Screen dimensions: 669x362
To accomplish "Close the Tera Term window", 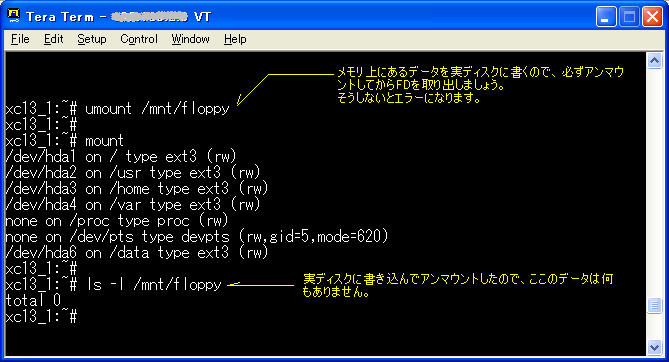I will [652, 17].
